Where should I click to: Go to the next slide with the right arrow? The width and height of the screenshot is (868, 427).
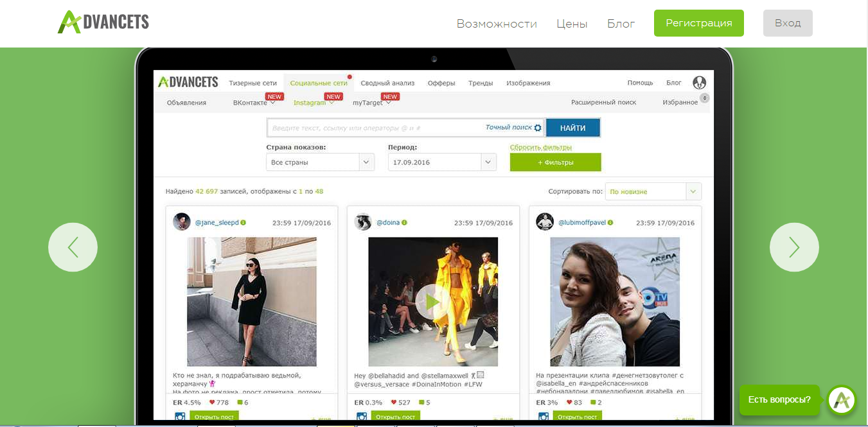[x=794, y=247]
